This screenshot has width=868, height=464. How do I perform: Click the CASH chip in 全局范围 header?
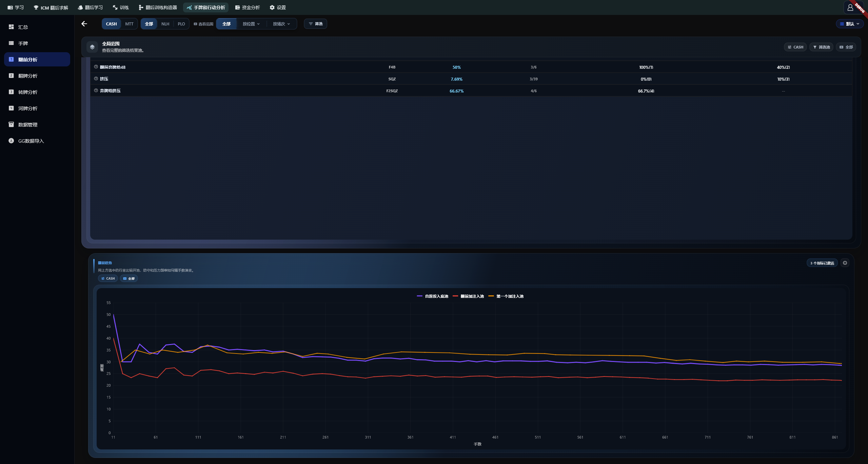(x=795, y=47)
